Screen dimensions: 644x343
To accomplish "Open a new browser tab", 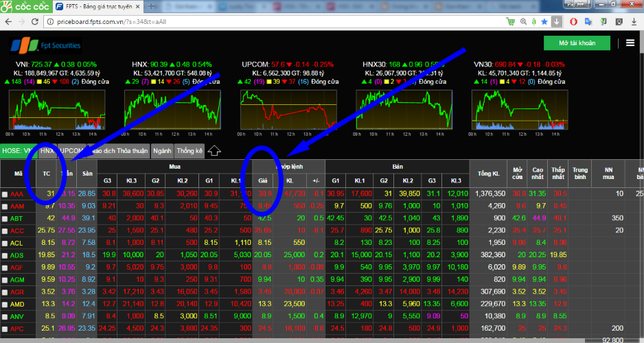I will point(151,6).
